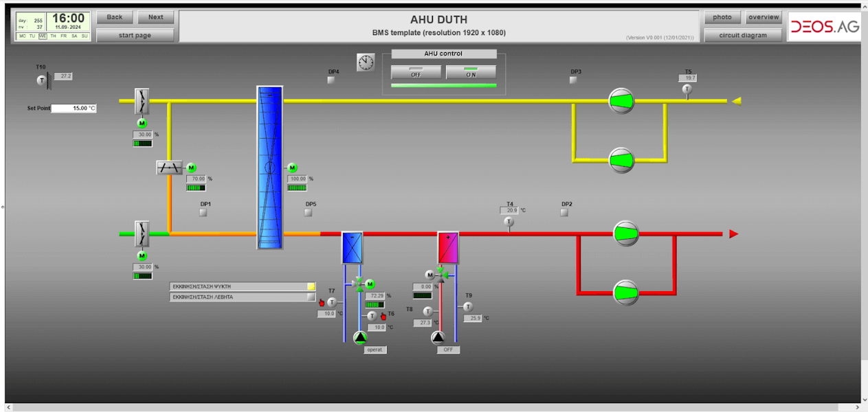Switch AHU control to OFF

[416, 72]
